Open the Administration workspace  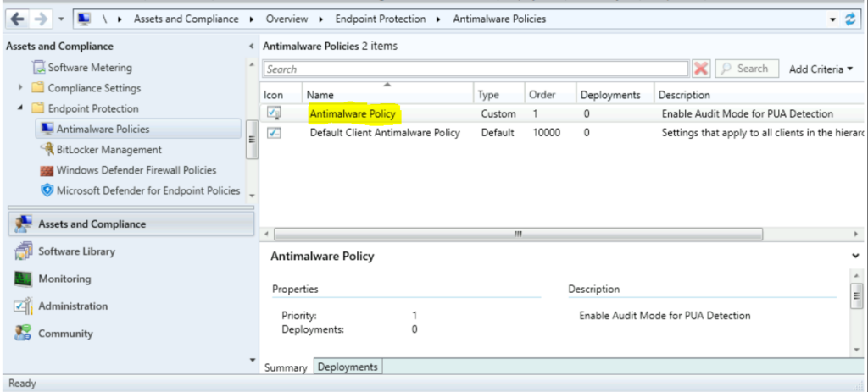pos(73,306)
